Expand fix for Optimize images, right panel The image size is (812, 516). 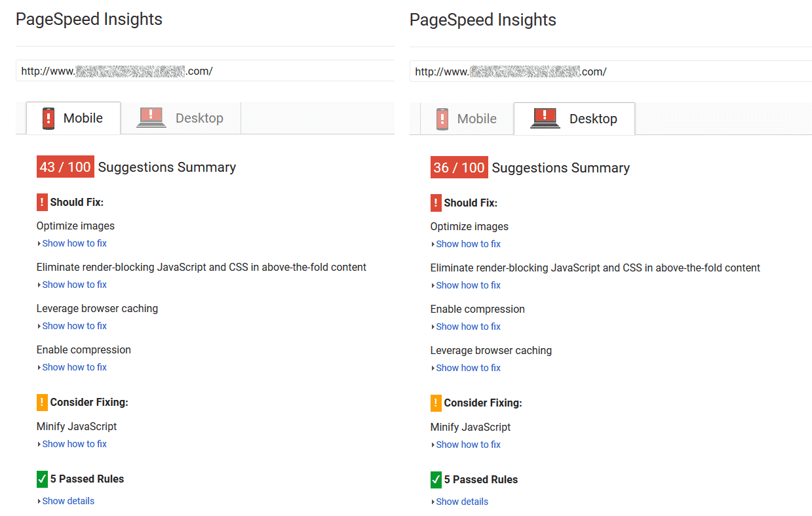click(466, 244)
